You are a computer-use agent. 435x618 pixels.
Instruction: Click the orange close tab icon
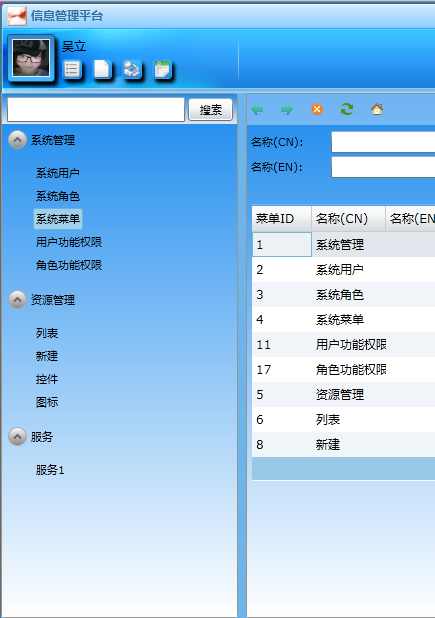click(x=317, y=109)
